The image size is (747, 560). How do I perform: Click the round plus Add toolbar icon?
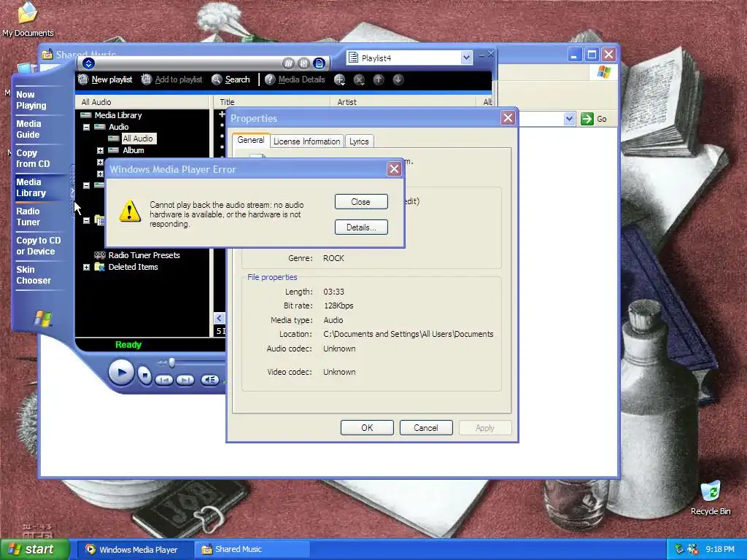[339, 80]
